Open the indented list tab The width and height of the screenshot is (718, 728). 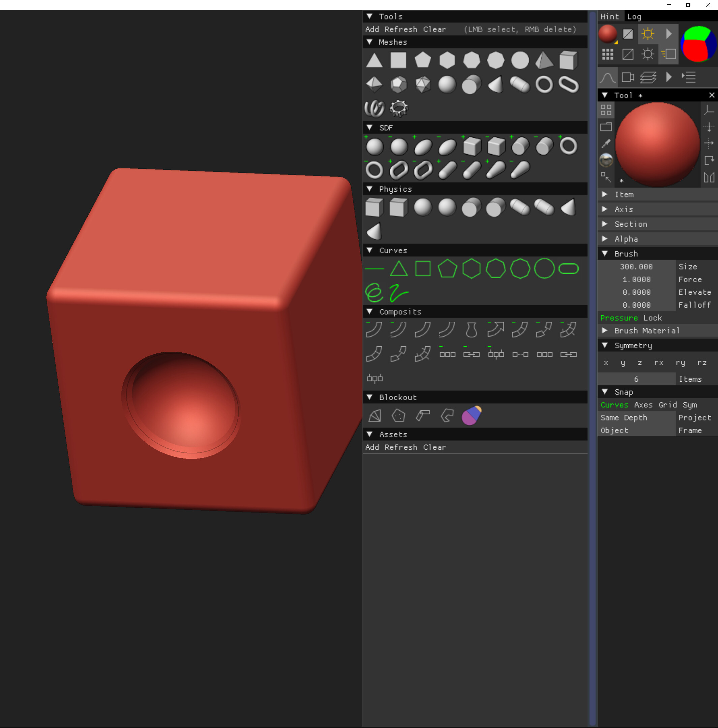tap(688, 77)
